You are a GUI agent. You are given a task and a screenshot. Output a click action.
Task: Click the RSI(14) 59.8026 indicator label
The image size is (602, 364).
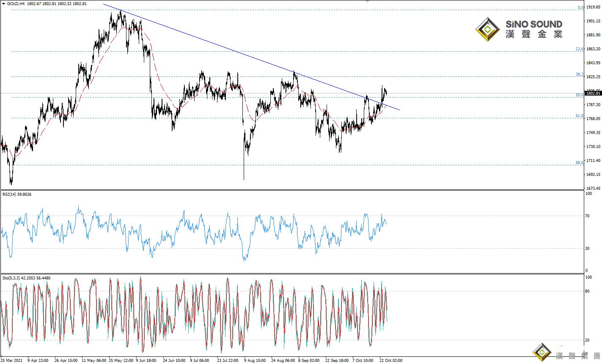pos(17,194)
